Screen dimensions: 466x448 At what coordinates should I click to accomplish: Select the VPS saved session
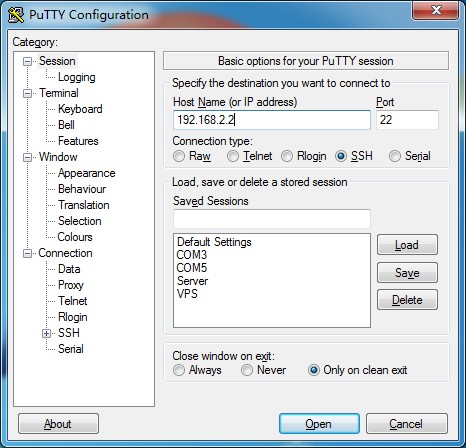click(187, 294)
